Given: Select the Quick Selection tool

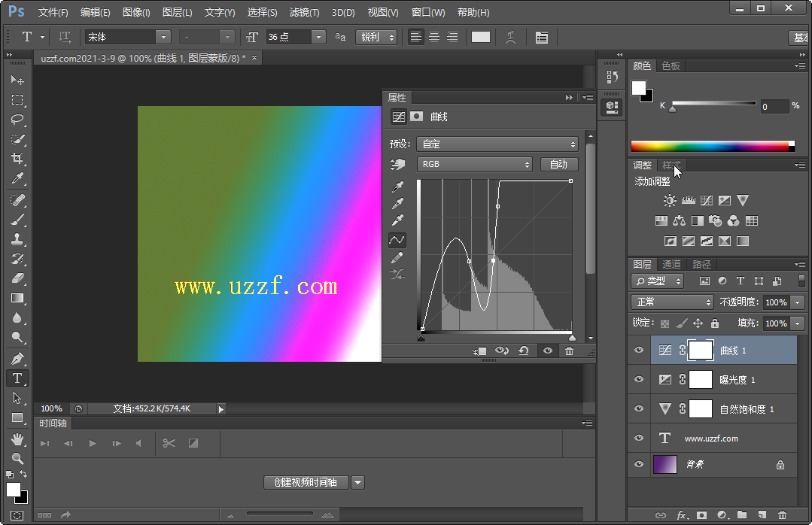Looking at the screenshot, I should (17, 138).
